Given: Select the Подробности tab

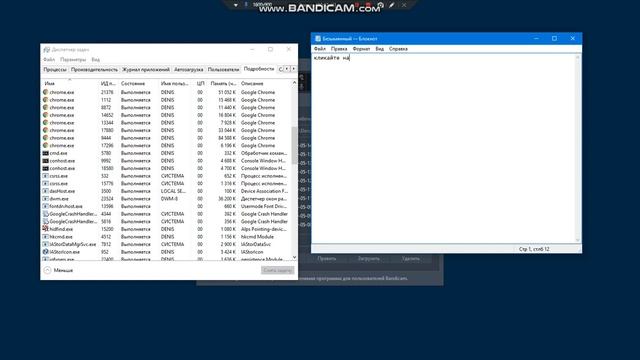Looking at the screenshot, I should [259, 69].
